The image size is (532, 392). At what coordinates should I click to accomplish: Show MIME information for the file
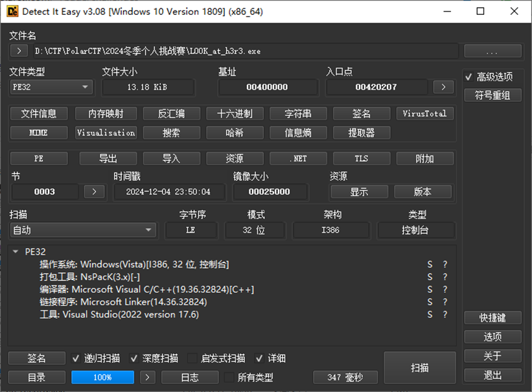click(x=38, y=133)
